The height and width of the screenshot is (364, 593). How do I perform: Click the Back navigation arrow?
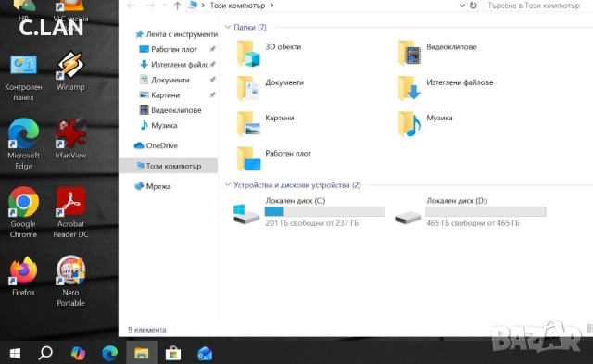(132, 6)
